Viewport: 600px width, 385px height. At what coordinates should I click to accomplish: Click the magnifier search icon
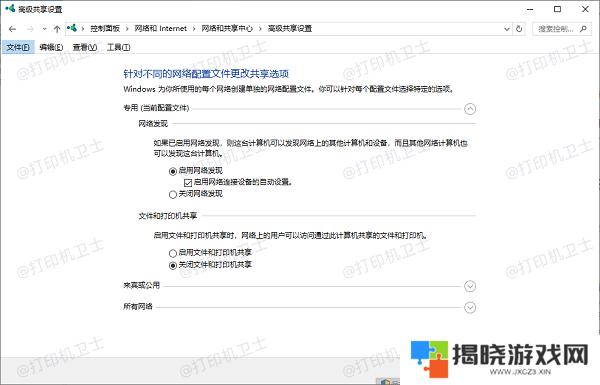[x=583, y=29]
